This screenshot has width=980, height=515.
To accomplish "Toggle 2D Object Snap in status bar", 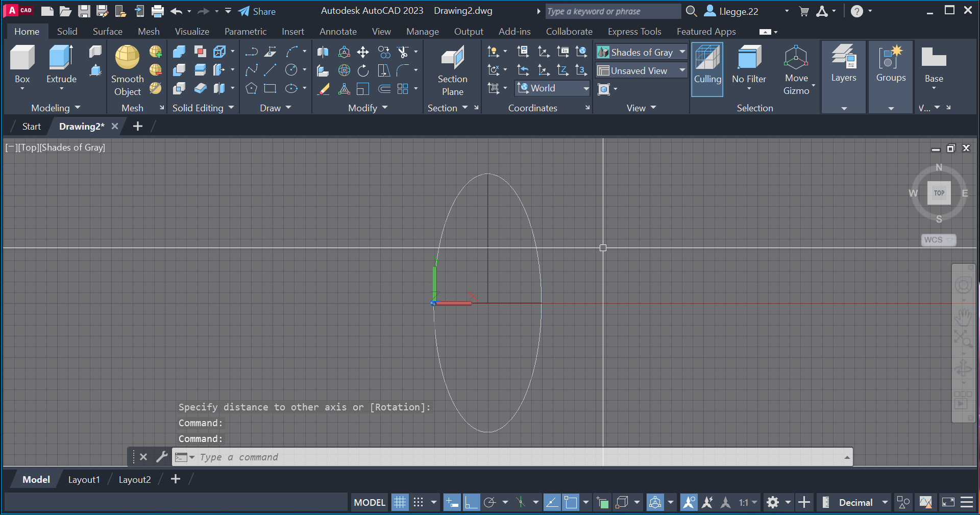I will coord(571,502).
